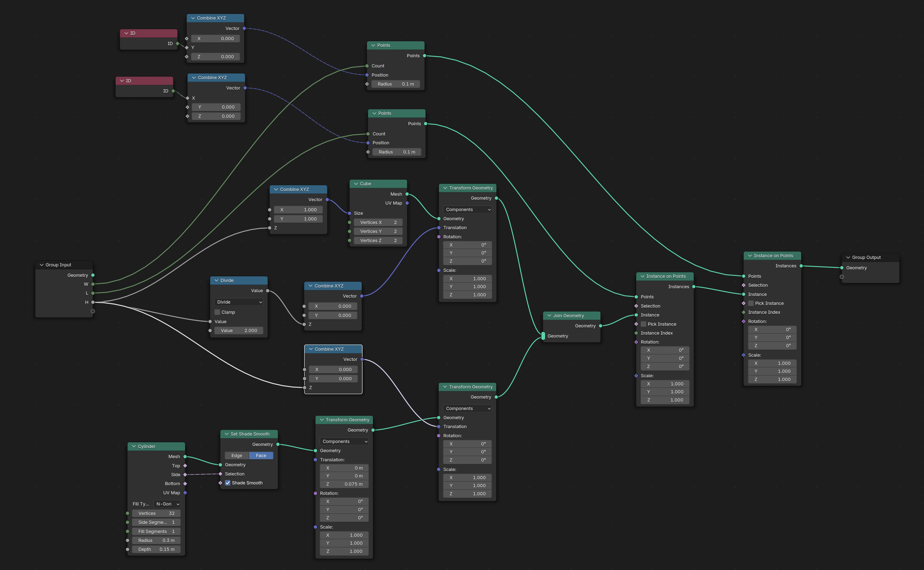Click the Cube Size input socket
Screen dimensions: 924x570
tap(349, 213)
